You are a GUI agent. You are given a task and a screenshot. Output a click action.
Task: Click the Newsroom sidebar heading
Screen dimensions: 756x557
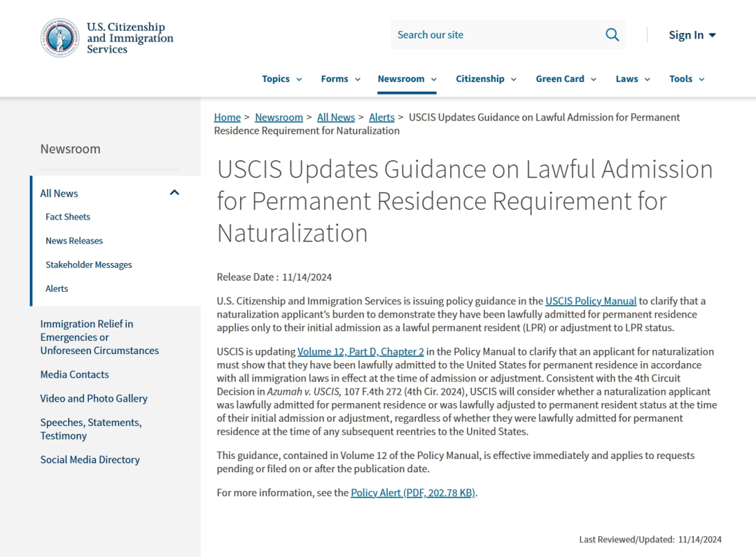(x=71, y=149)
